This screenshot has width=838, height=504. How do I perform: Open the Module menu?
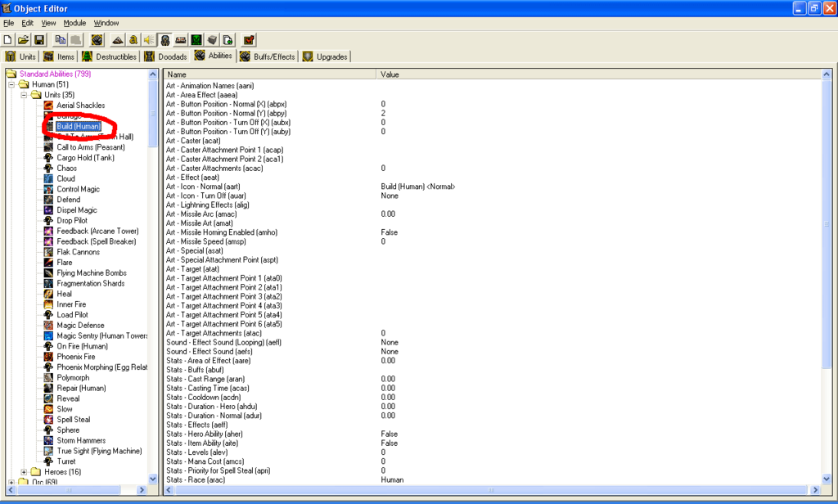coord(74,23)
